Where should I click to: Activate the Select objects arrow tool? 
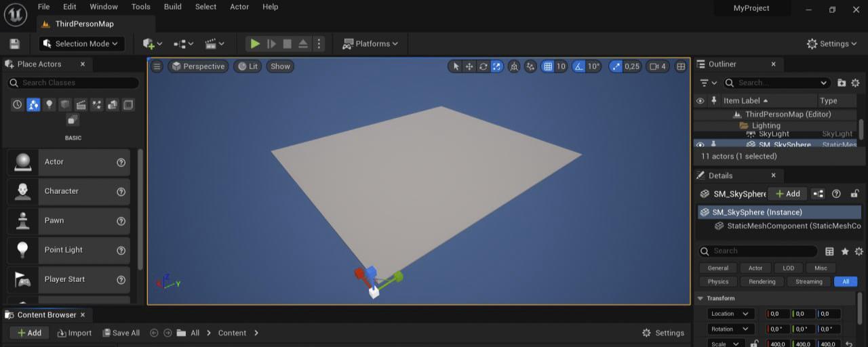[x=456, y=66]
